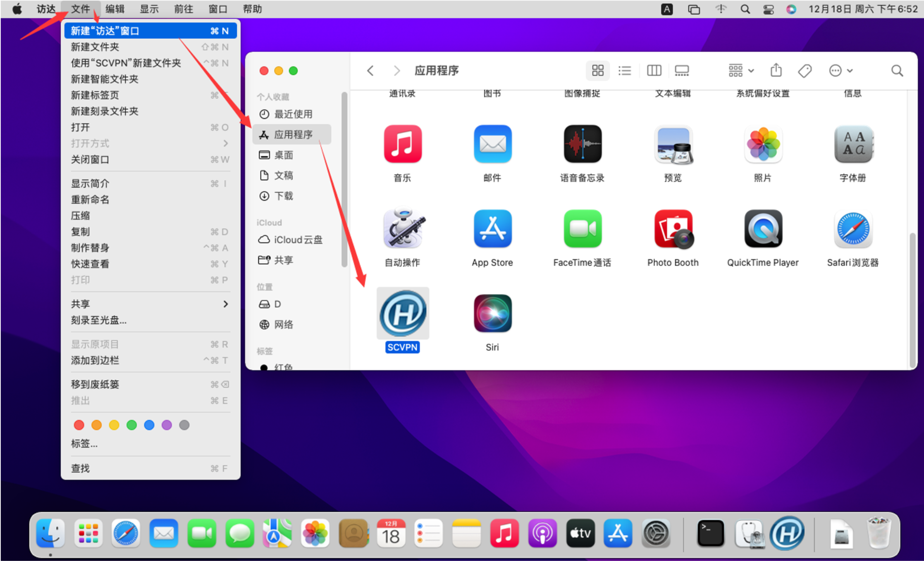This screenshot has height=561, width=924.
Task: Switch Finder to list view
Action: (x=624, y=71)
